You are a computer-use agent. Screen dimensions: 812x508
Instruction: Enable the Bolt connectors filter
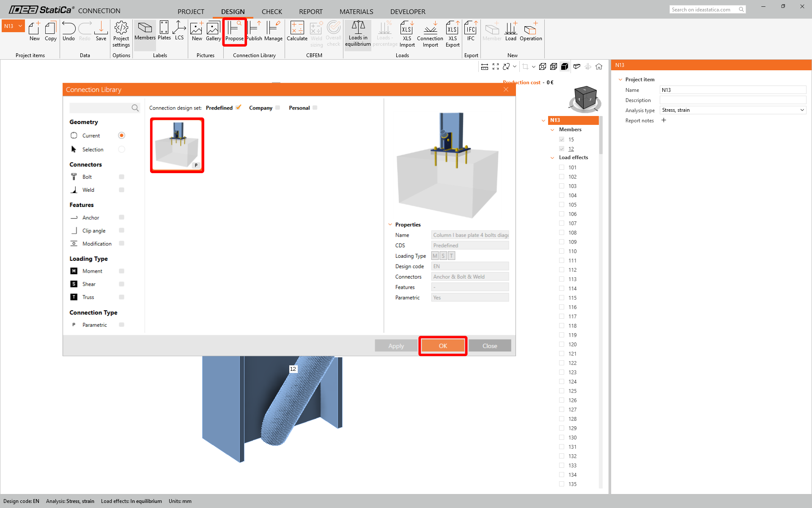pos(121,177)
